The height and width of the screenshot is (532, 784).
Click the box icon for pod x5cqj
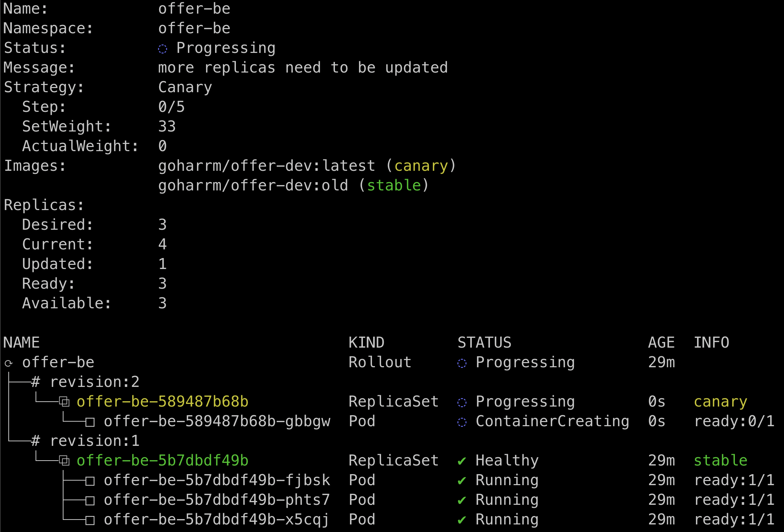(x=90, y=520)
